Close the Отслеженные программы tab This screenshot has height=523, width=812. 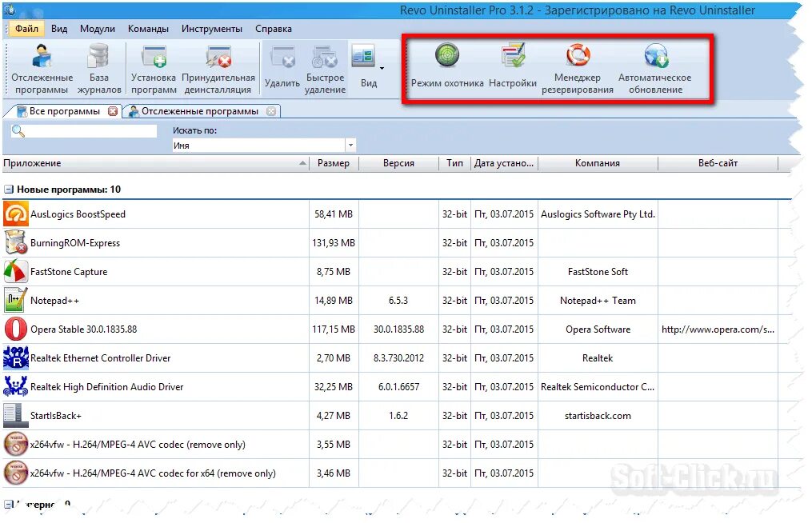click(x=271, y=111)
